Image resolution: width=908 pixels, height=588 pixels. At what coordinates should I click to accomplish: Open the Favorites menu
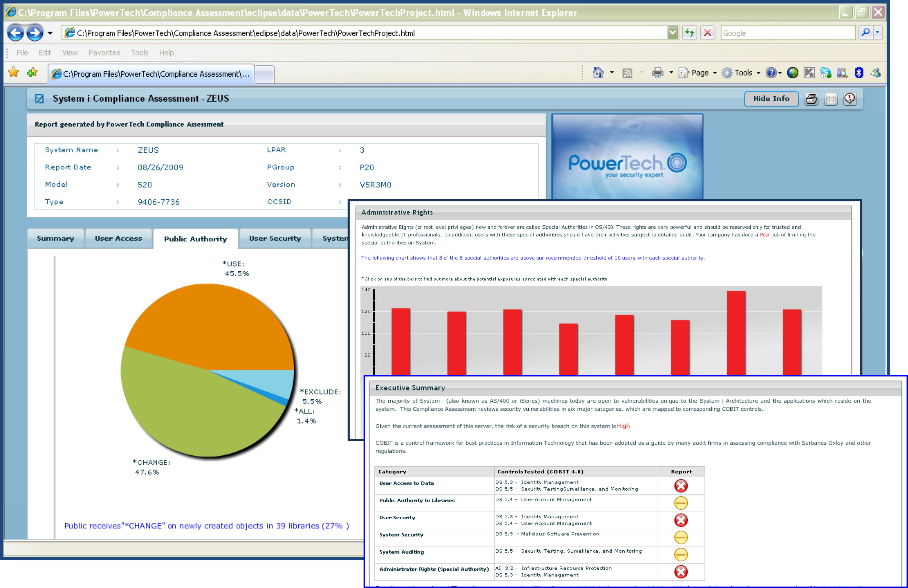[104, 53]
